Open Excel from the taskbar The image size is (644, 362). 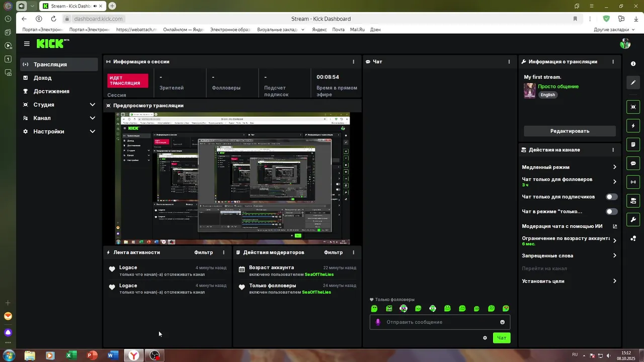(x=71, y=355)
